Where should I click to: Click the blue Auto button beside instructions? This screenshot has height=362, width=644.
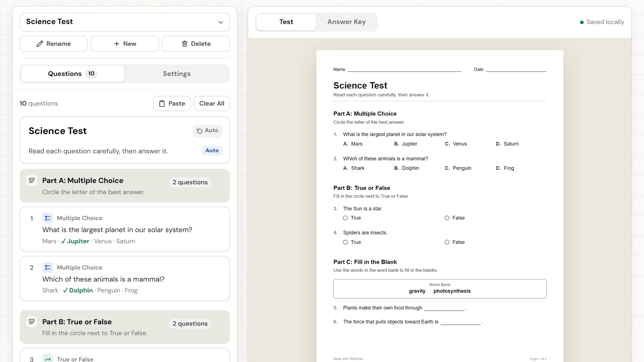212,151
